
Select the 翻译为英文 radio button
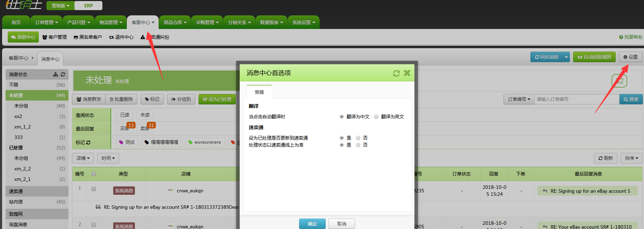[376, 117]
